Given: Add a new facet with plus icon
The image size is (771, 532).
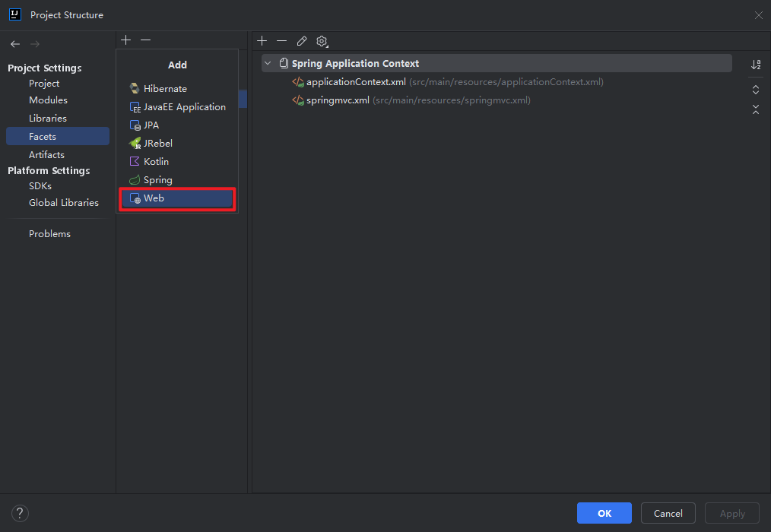Looking at the screenshot, I should click(126, 40).
